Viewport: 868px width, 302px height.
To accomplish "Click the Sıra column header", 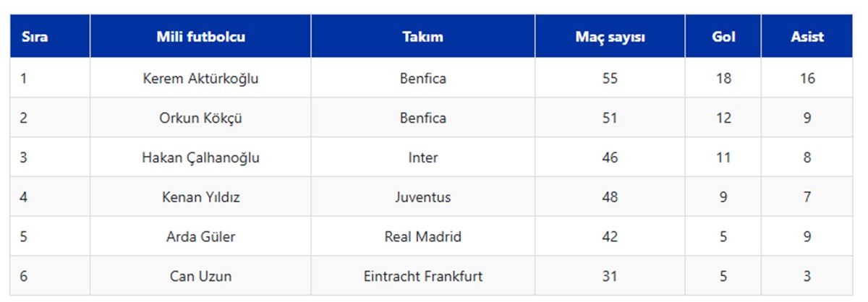I will 50,37.
